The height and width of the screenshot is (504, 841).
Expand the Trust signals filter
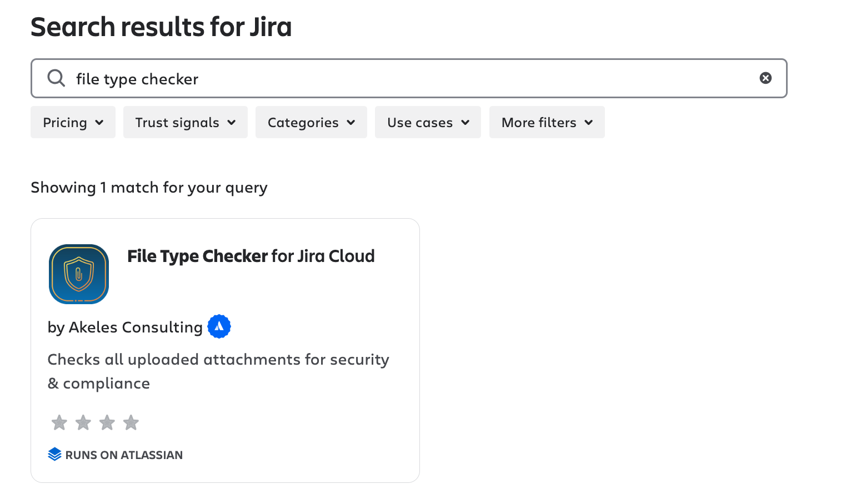(x=185, y=122)
